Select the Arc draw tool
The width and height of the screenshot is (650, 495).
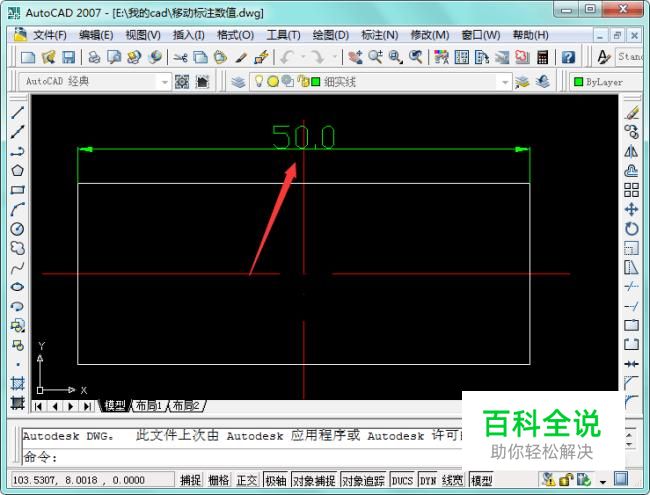pos(17,209)
